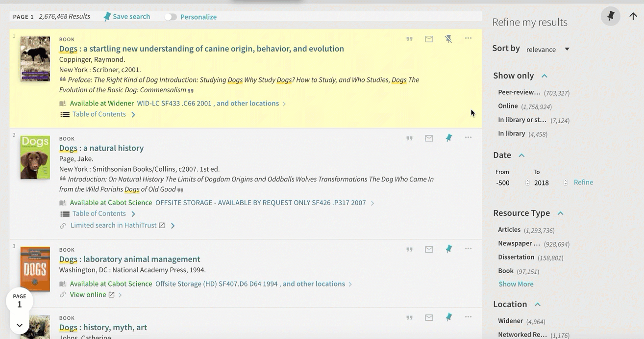The width and height of the screenshot is (644, 339).
Task: Click Refine next to date range
Action: pos(583,182)
